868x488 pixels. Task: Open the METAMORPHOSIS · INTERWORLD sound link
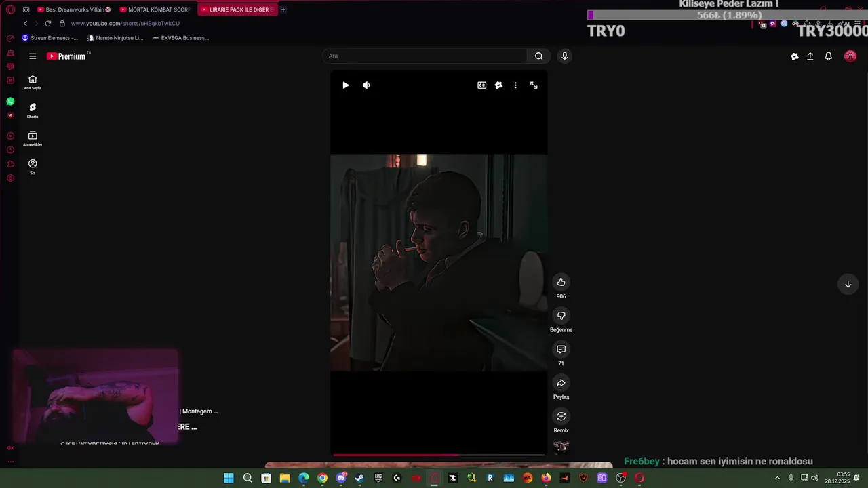109,443
